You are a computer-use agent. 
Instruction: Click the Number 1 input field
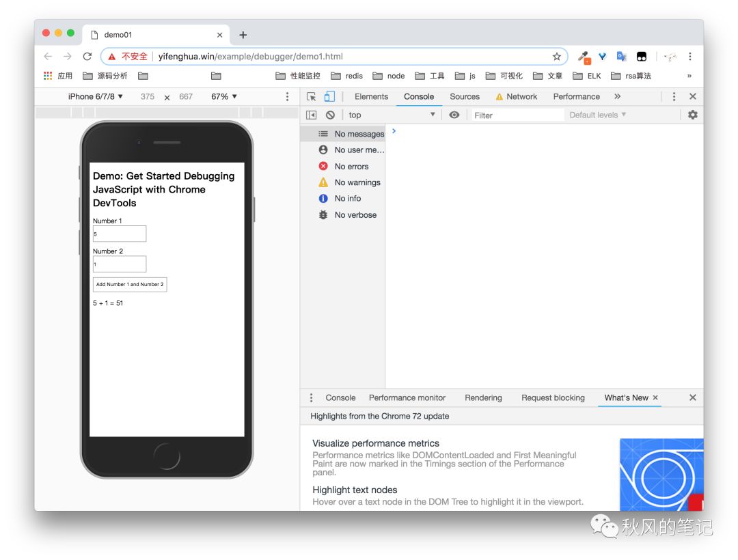tap(120, 234)
